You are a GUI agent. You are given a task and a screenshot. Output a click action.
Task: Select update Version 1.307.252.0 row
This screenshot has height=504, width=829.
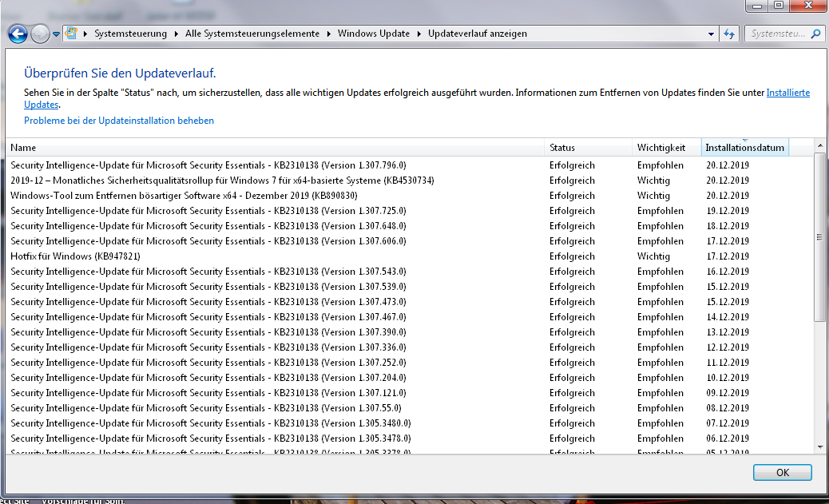(x=410, y=363)
